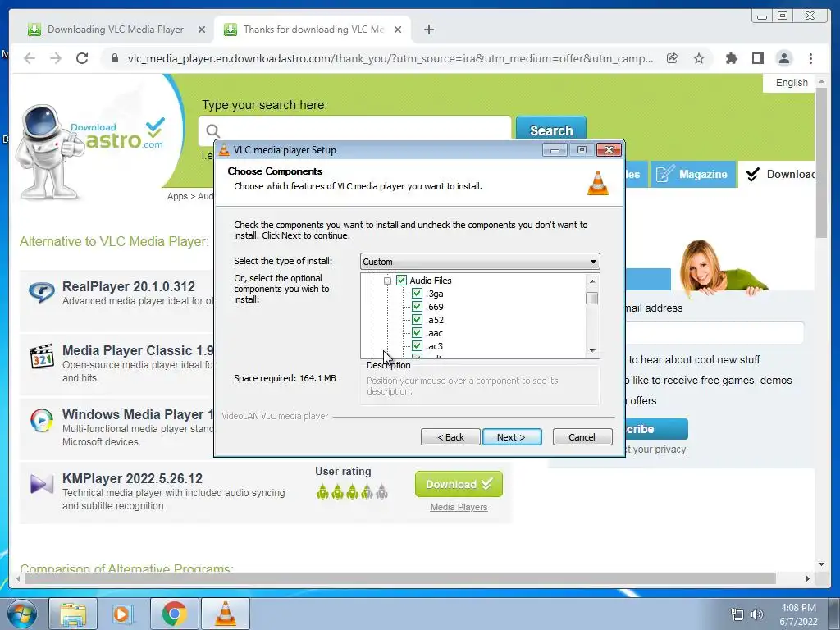Click Chrome back navigation arrow
Viewport: 840px width, 630px height.
pyautogui.click(x=30, y=58)
